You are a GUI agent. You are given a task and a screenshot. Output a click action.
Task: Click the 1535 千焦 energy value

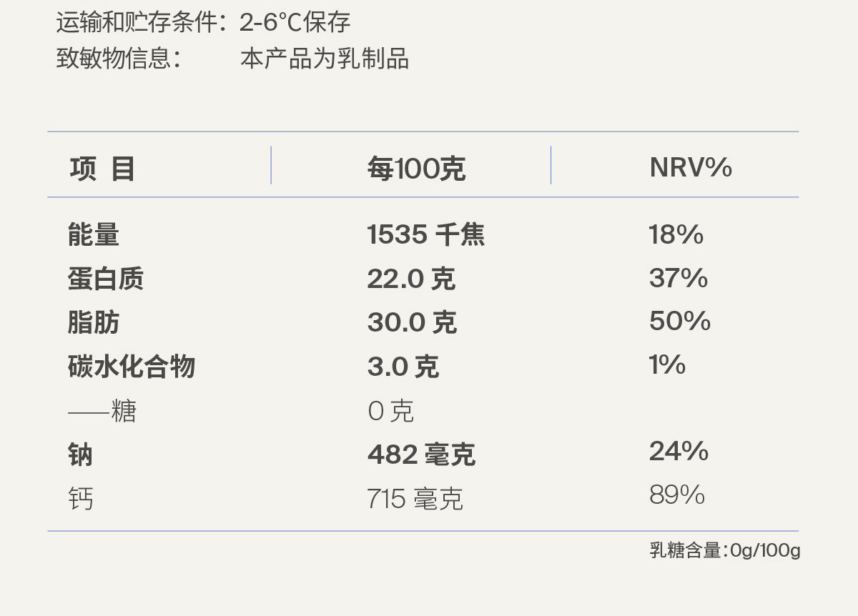[426, 234]
